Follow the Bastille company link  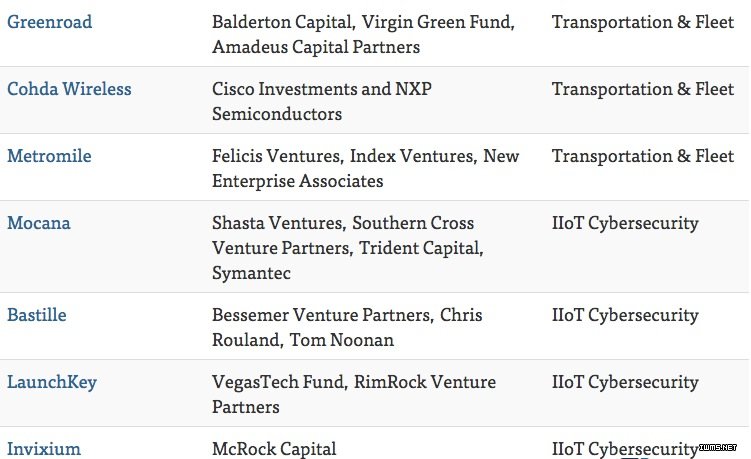(36, 315)
